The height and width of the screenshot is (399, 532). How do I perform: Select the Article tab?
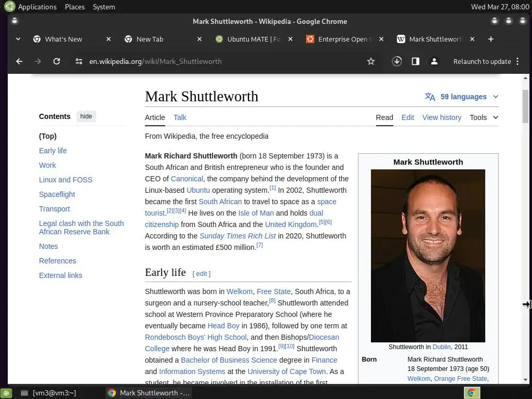(x=155, y=117)
